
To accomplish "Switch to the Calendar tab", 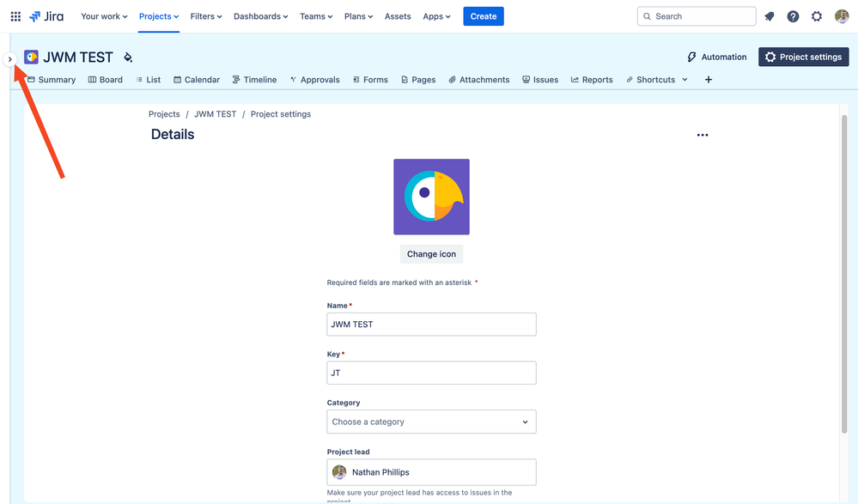I will tap(197, 79).
